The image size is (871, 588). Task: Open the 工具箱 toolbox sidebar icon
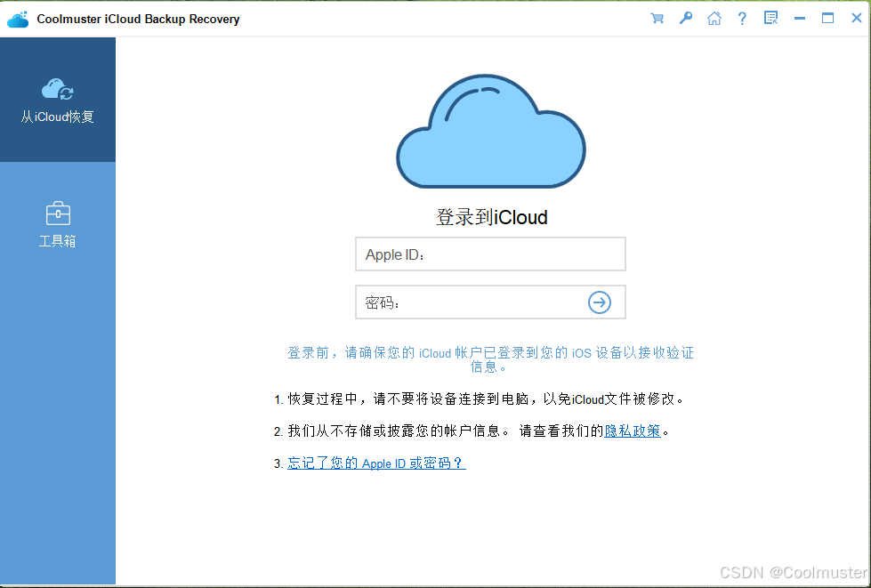[57, 213]
